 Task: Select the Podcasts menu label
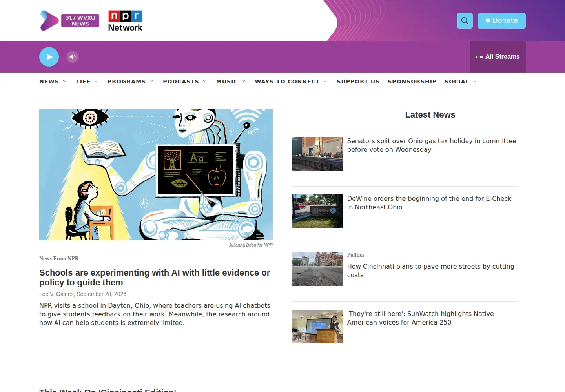[181, 82]
